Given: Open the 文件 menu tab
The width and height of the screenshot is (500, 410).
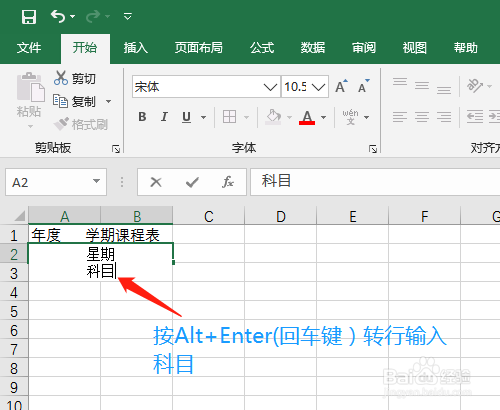Looking at the screenshot, I should click(x=29, y=48).
